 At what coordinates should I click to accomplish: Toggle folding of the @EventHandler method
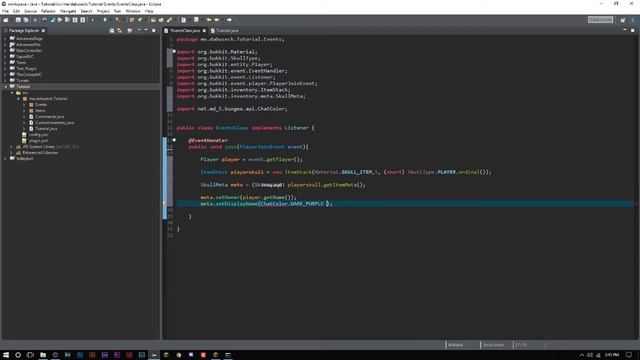[x=174, y=140]
